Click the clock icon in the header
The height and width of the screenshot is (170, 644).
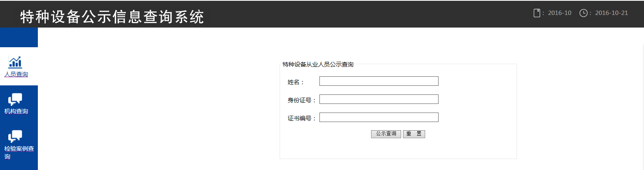(x=583, y=13)
